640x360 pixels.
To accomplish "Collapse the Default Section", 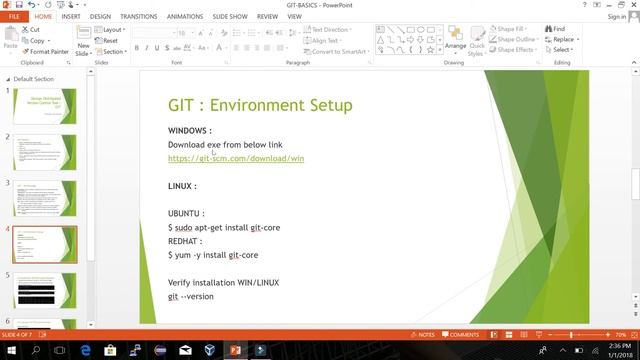I will coord(8,79).
